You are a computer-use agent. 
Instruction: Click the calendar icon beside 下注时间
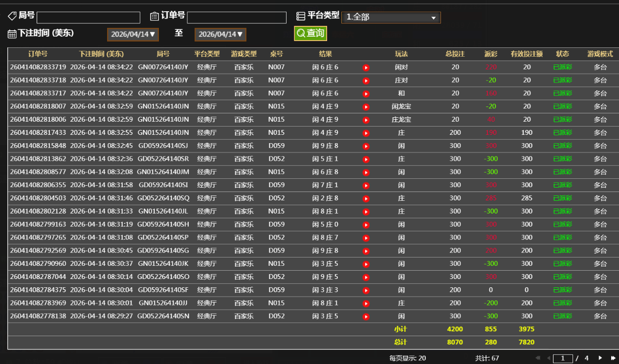(x=12, y=34)
